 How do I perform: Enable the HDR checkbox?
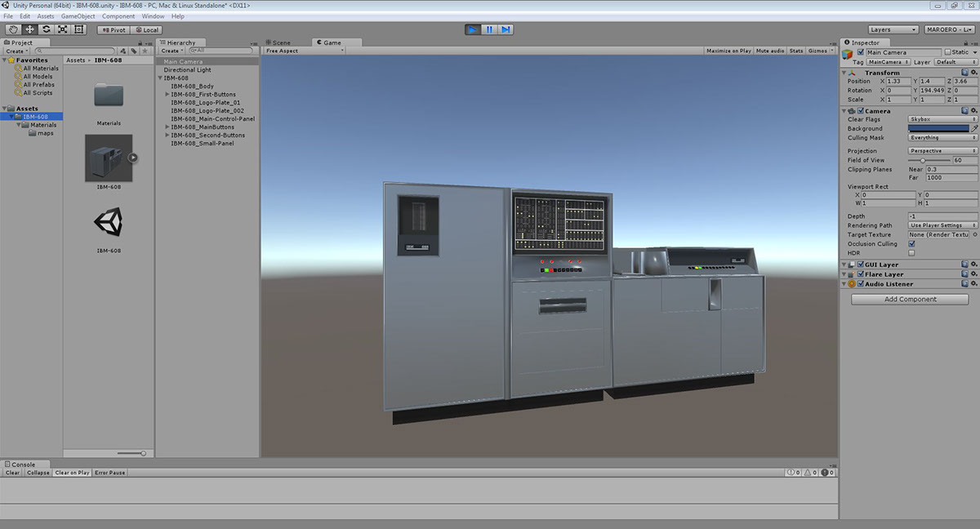[x=911, y=253]
